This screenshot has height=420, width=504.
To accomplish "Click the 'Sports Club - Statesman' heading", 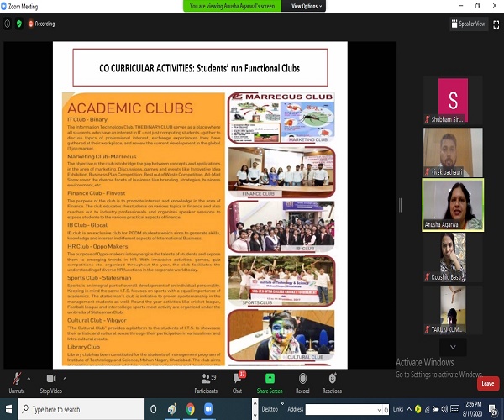I will pyautogui.click(x=99, y=278).
